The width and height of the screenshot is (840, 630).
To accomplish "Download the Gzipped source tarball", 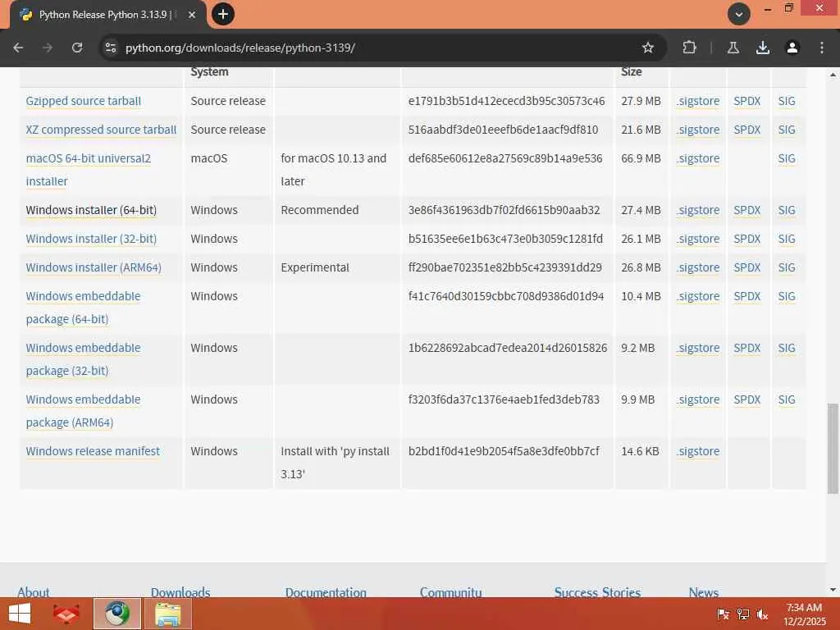I will click(84, 101).
